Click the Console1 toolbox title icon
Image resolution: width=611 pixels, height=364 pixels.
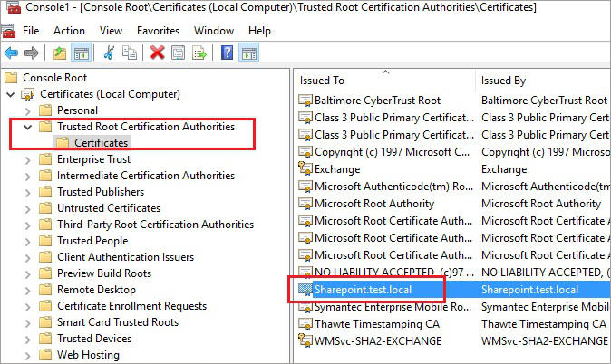[x=14, y=7]
